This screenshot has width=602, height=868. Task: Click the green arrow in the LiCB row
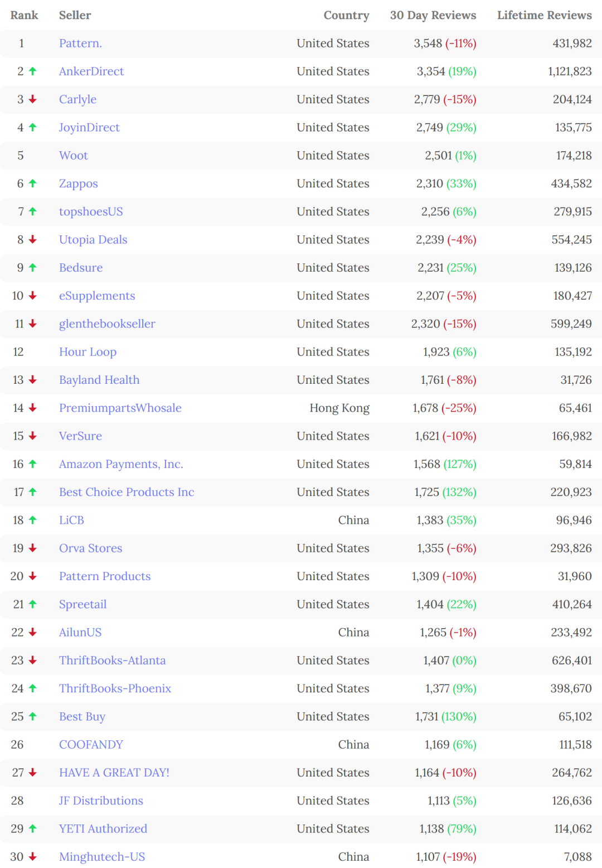(x=32, y=520)
